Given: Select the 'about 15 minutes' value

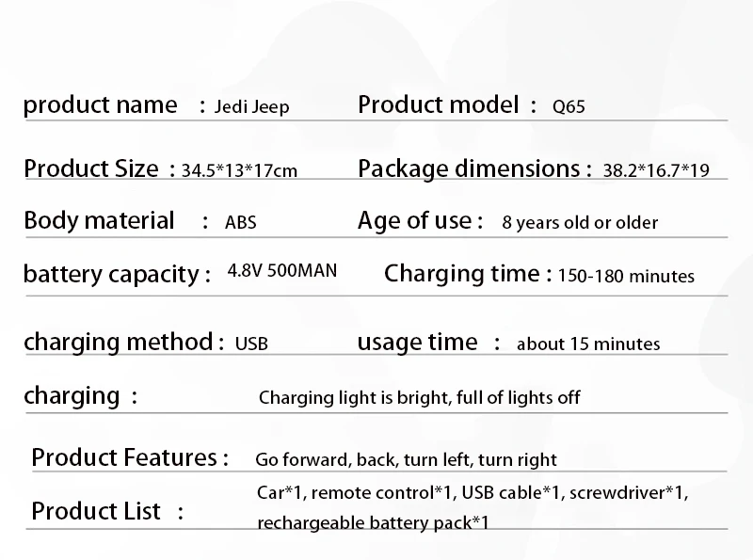Looking at the screenshot, I should [x=588, y=344].
